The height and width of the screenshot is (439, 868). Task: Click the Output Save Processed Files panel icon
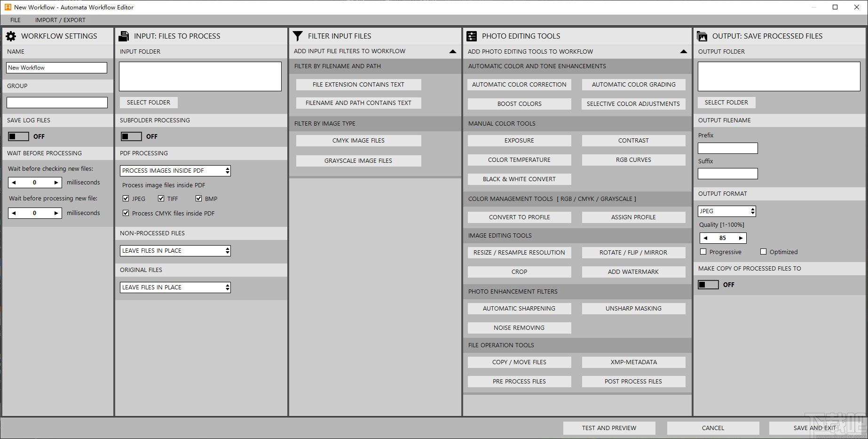(702, 36)
